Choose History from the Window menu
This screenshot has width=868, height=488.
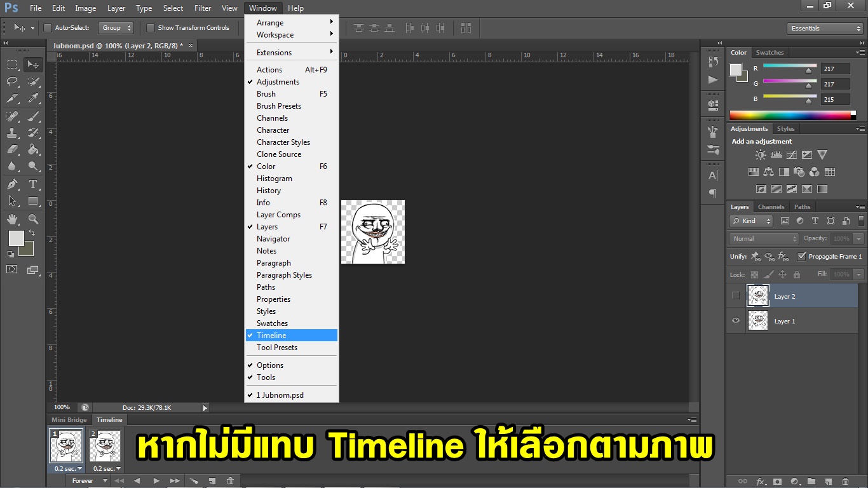292,191
